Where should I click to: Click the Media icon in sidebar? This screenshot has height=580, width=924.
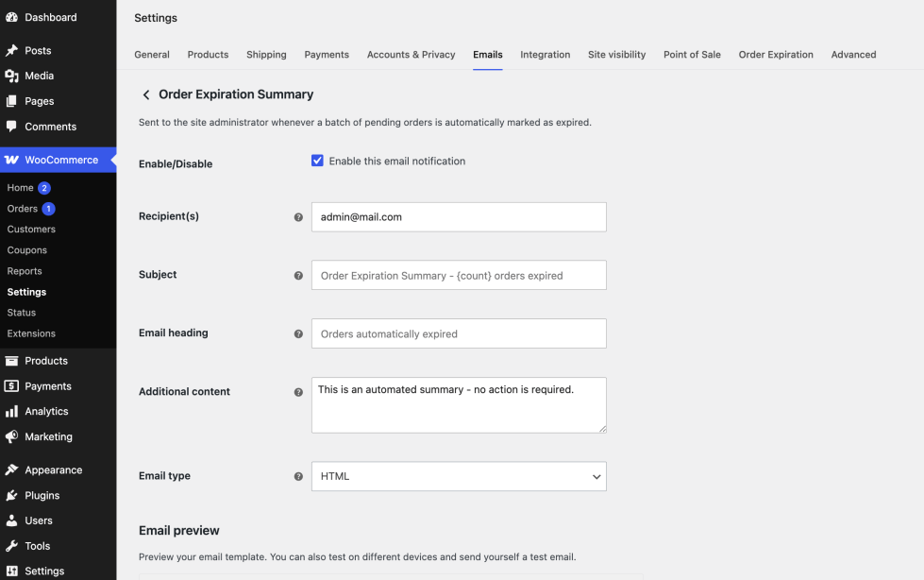pos(11,76)
